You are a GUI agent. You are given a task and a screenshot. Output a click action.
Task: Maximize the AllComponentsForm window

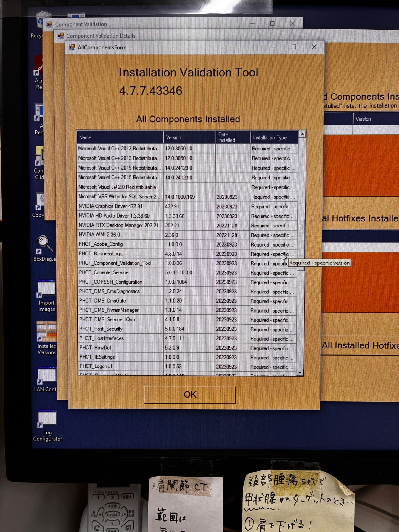(x=294, y=47)
